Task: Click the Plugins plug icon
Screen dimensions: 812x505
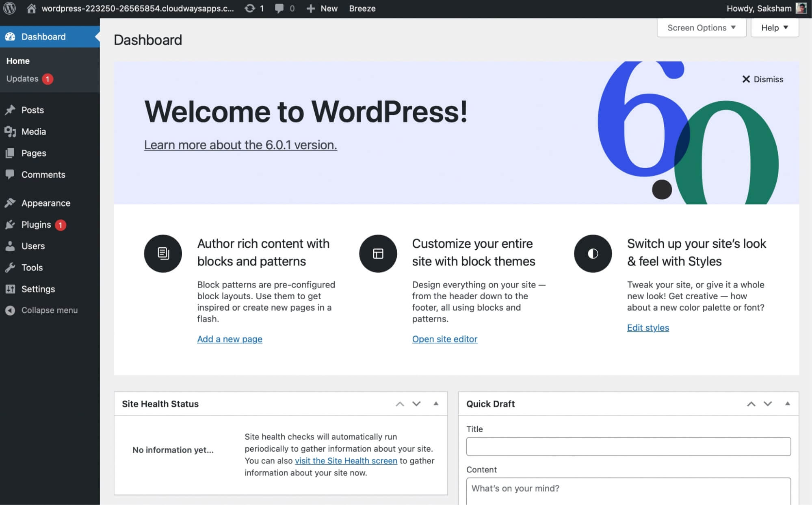Action: pos(10,224)
